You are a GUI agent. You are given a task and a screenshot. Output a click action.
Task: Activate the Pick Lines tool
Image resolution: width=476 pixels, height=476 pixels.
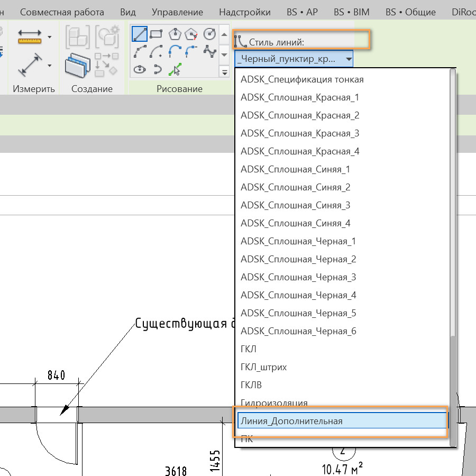pos(175,69)
